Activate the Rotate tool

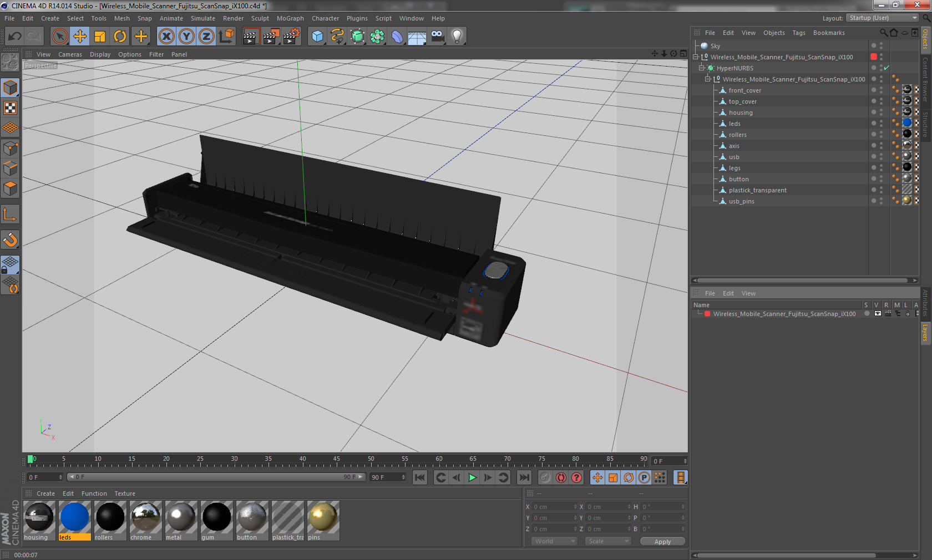[x=120, y=37]
